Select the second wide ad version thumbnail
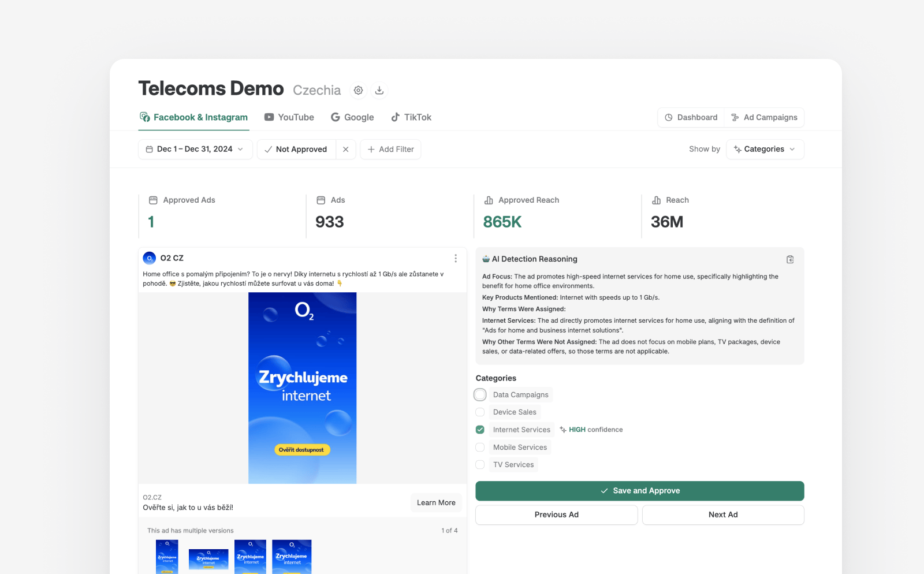The height and width of the screenshot is (574, 924). pos(208,559)
